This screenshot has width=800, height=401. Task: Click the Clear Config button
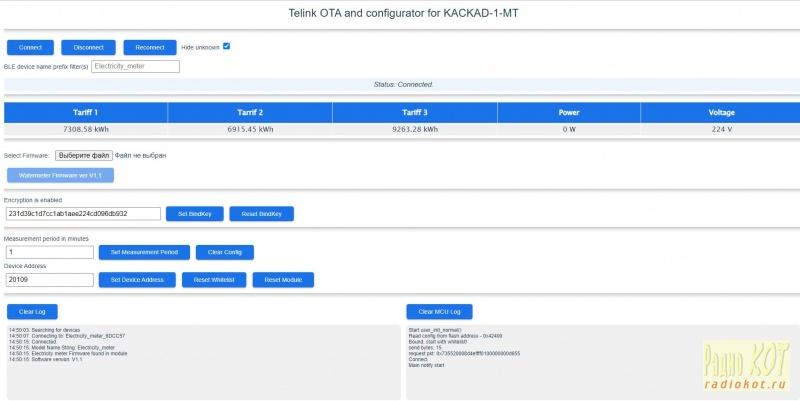point(225,252)
